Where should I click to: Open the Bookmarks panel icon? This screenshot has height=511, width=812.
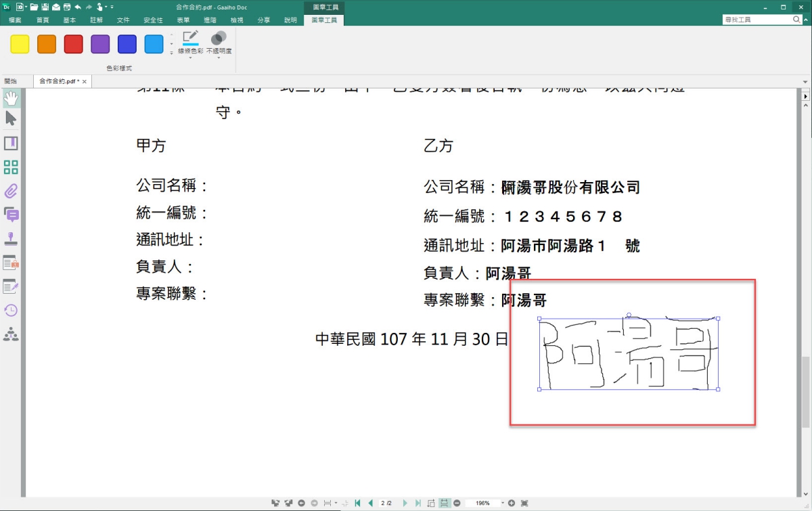coord(11,143)
